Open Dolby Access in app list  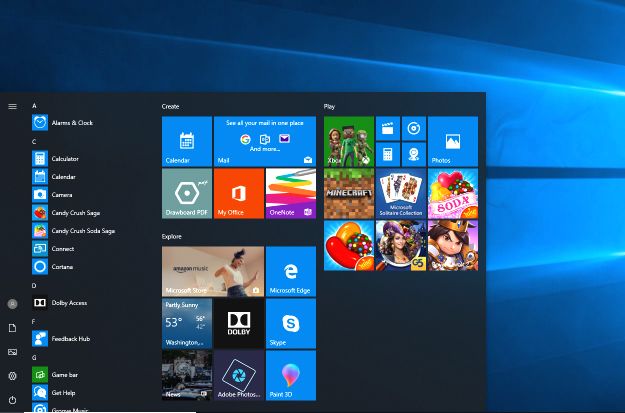[x=60, y=303]
